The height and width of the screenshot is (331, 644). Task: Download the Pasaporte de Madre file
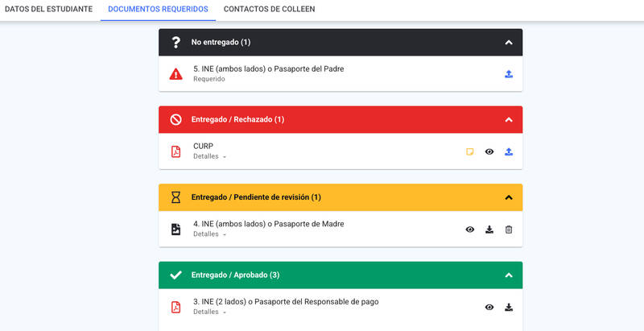(x=489, y=230)
